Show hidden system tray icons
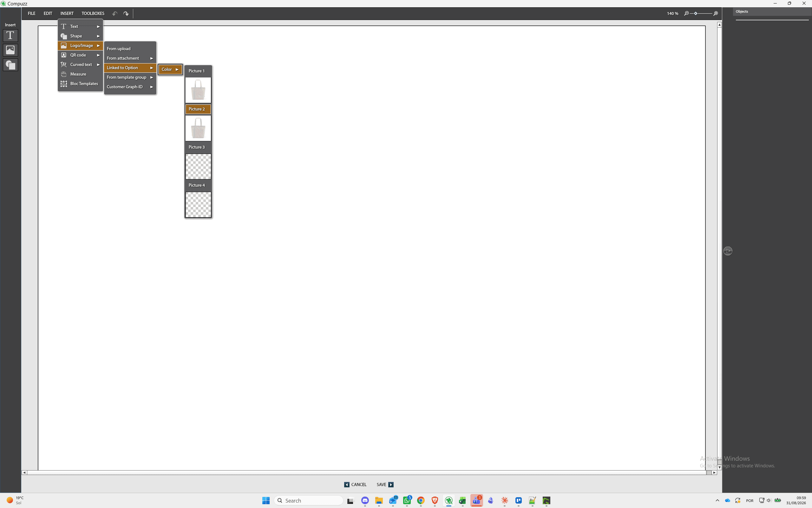812x508 pixels. [x=717, y=501]
